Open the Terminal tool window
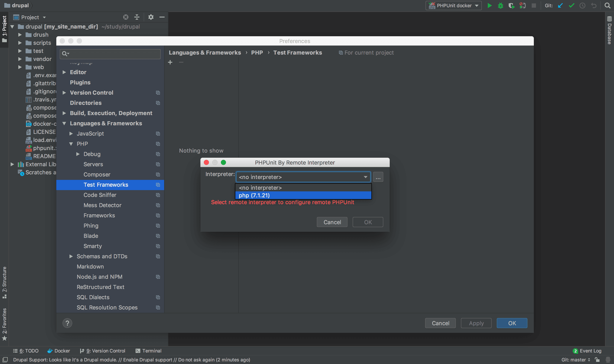The width and height of the screenshot is (614, 364). coord(149,351)
